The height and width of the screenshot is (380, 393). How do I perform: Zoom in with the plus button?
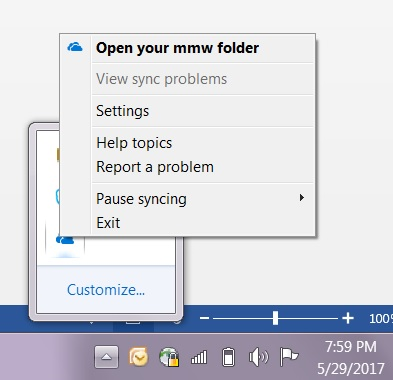[x=348, y=318]
